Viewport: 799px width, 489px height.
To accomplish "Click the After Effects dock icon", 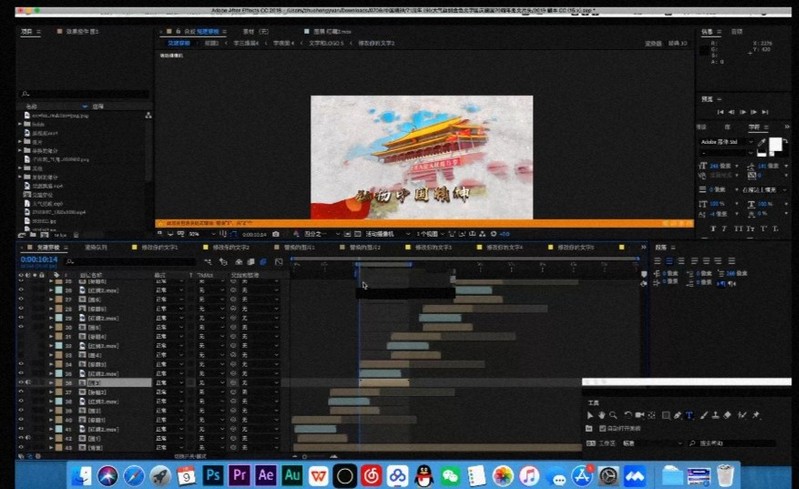I will point(265,475).
